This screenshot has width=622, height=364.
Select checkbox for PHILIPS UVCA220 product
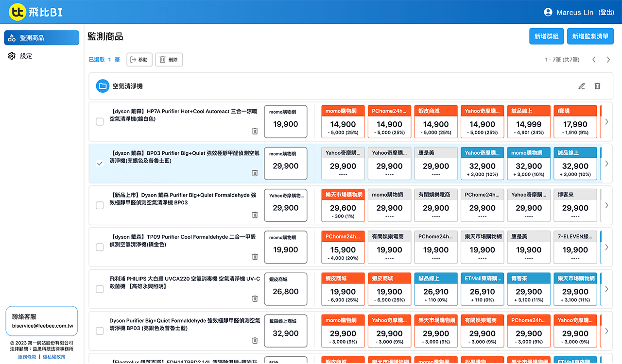click(x=100, y=289)
